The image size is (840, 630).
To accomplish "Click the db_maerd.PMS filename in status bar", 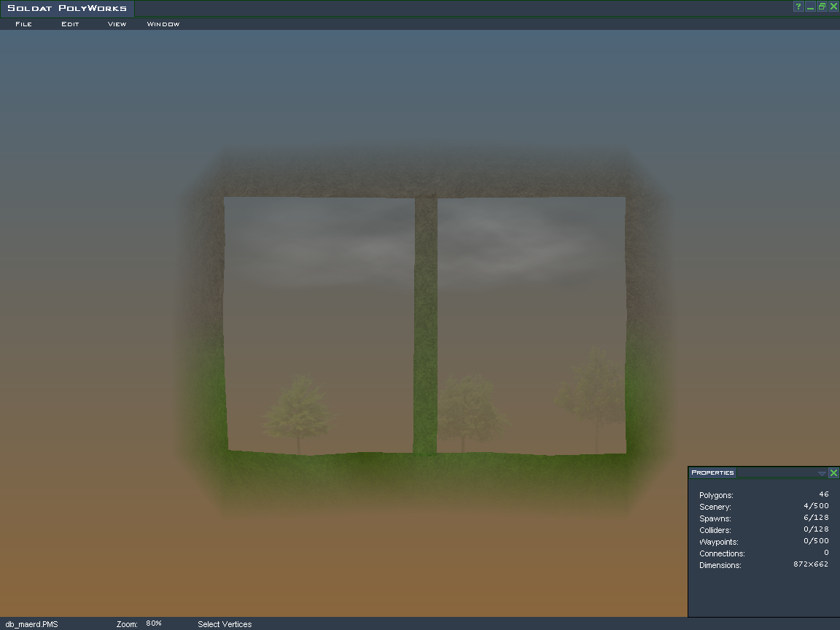I will click(x=31, y=624).
